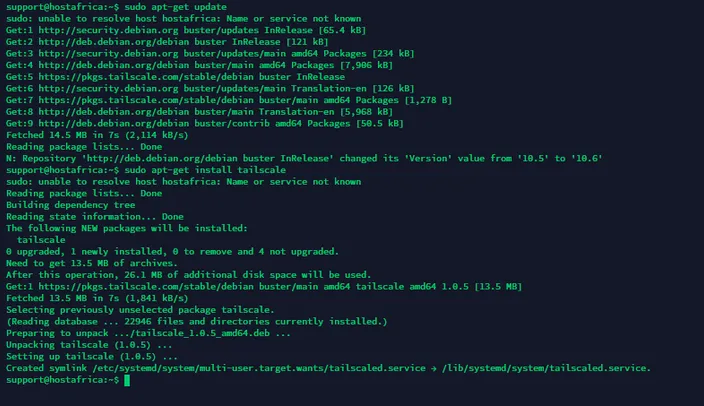This screenshot has height=406, width=704.
Task: Click the 'sudo apt-get update' command text
Action: click(x=176, y=7)
